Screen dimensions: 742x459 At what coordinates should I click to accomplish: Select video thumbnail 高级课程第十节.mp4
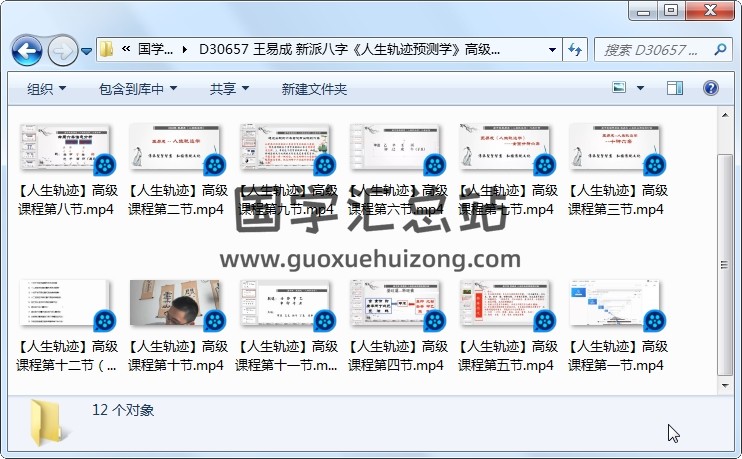click(x=176, y=303)
